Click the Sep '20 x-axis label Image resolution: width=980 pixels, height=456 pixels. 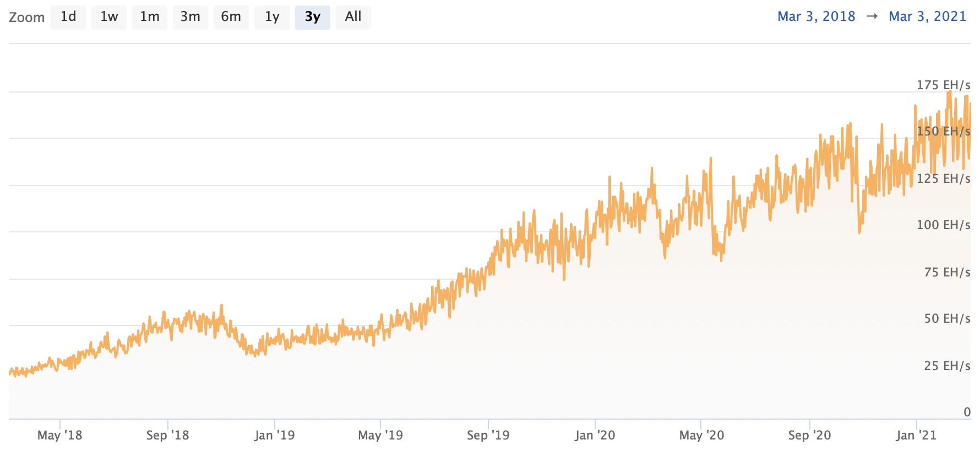coord(809,435)
